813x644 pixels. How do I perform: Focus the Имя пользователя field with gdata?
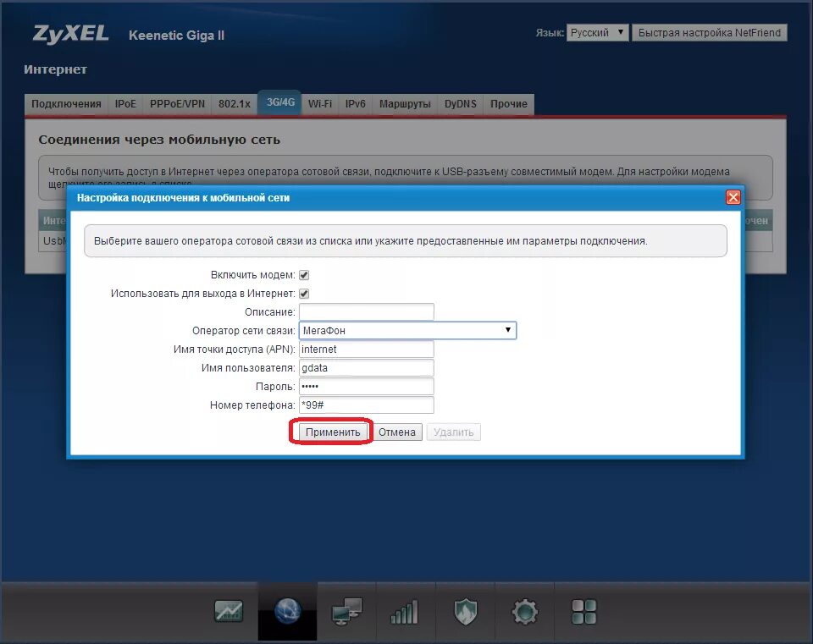367,368
